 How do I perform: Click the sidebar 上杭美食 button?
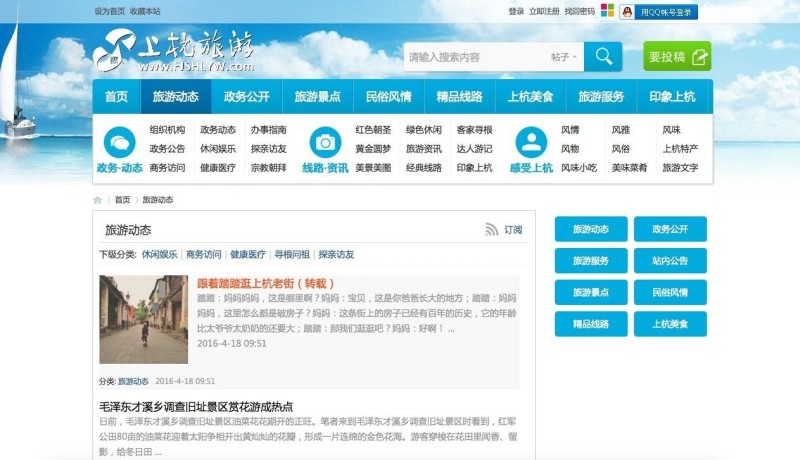[670, 324]
